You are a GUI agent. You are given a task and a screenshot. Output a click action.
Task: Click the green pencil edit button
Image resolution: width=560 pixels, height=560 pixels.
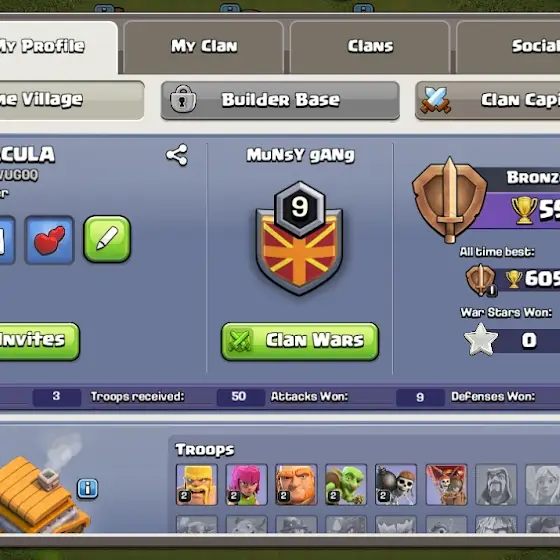coord(107,239)
